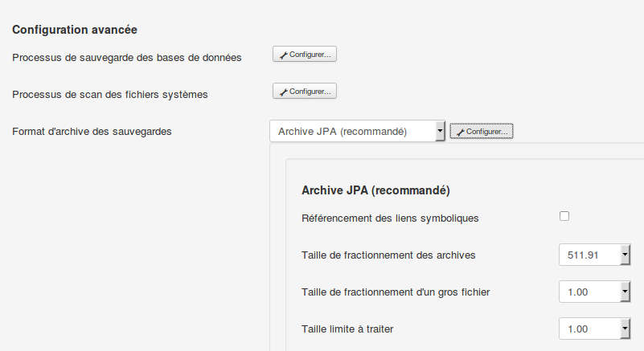Viewport: 644px width, 351px height.
Task: Expand the arrow for gros fichier split size
Action: point(625,292)
